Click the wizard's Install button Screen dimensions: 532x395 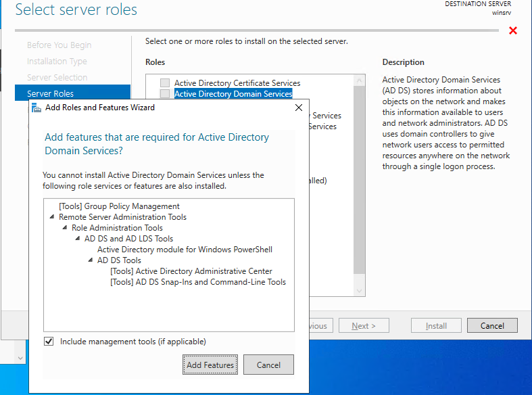[436, 325]
